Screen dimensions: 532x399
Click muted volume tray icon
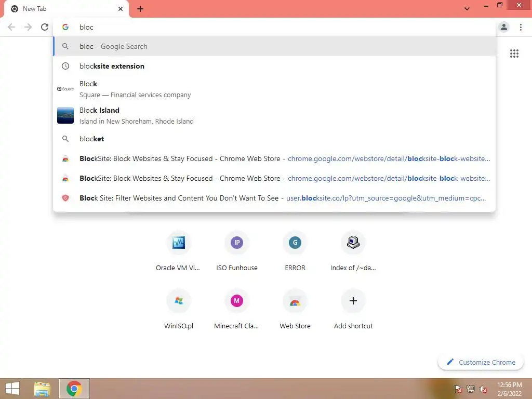click(483, 389)
